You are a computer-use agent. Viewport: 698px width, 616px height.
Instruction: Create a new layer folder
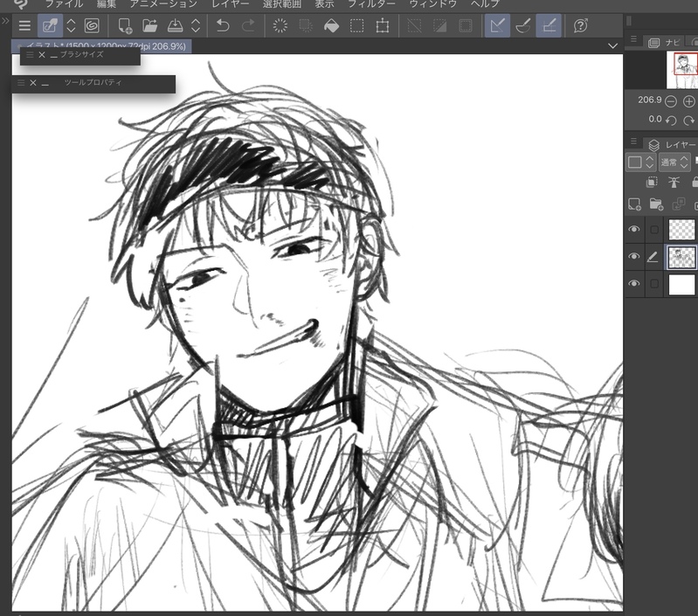[x=656, y=204]
